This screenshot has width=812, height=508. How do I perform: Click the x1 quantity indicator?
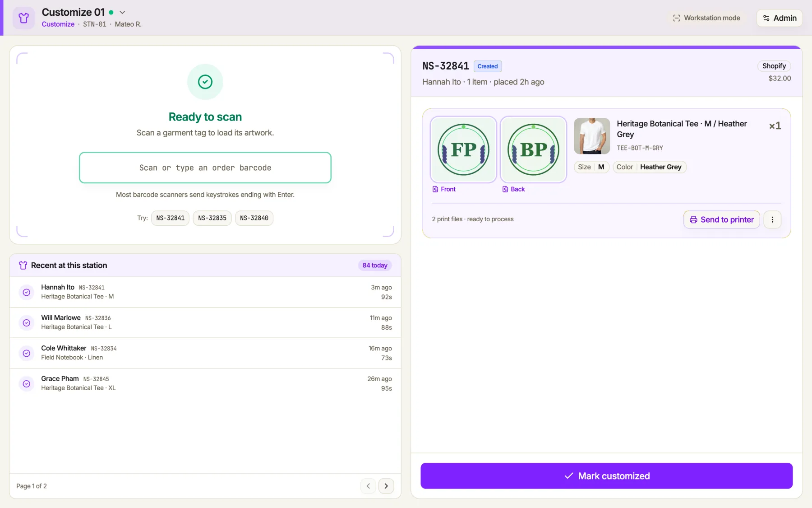coord(775,126)
